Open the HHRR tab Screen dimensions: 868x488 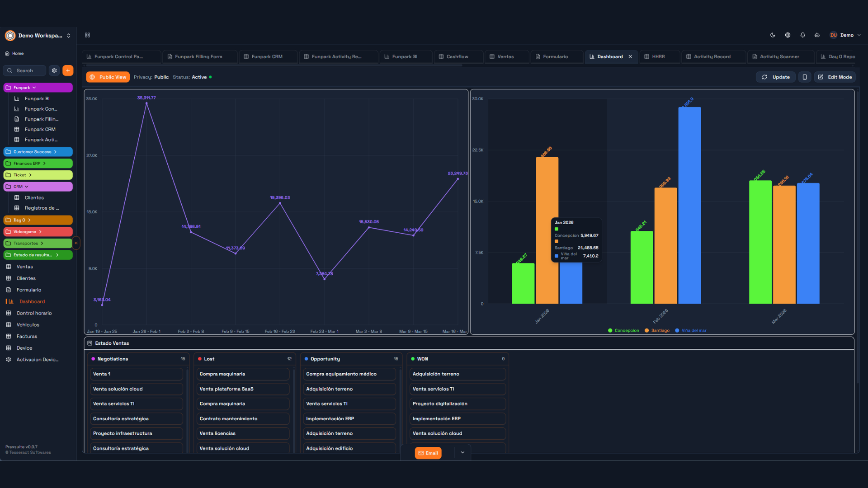[x=658, y=57]
